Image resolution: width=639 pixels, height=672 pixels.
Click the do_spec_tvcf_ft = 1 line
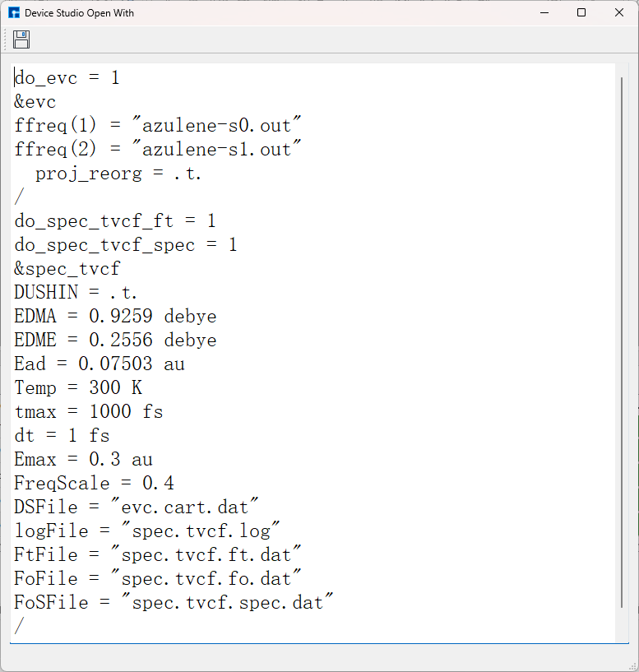(114, 221)
